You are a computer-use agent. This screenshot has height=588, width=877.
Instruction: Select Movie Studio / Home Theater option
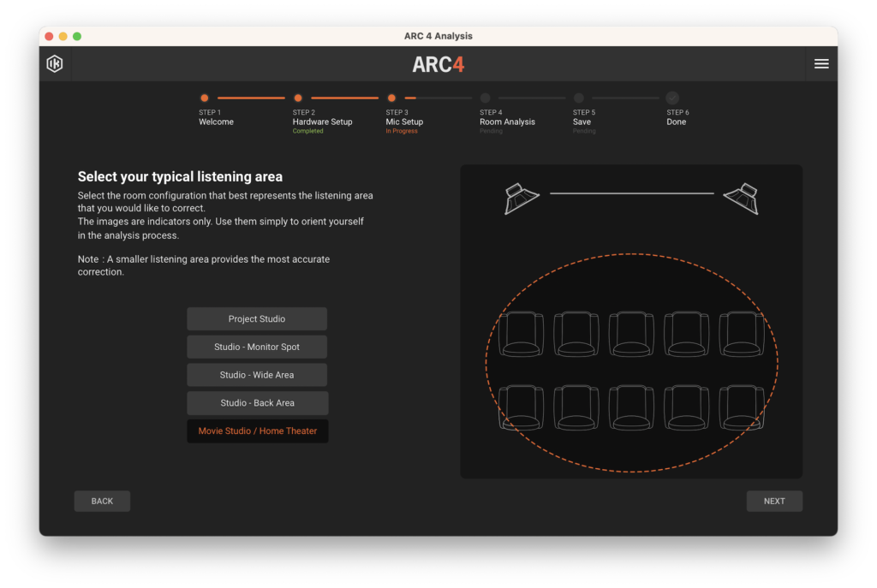pyautogui.click(x=257, y=431)
